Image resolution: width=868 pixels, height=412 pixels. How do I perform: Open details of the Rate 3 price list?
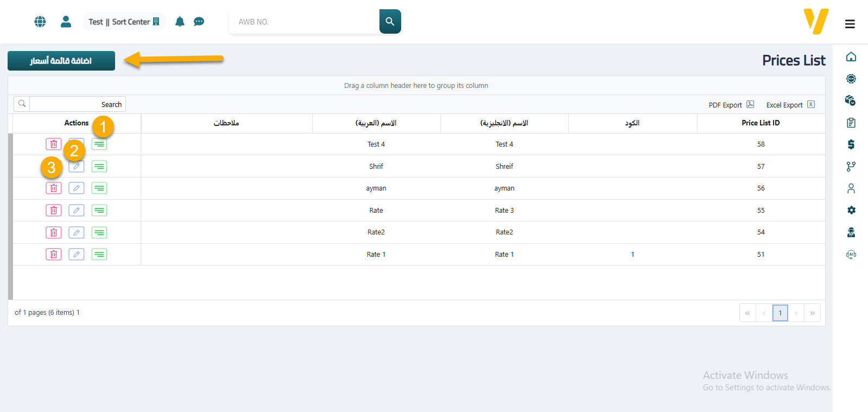point(99,210)
